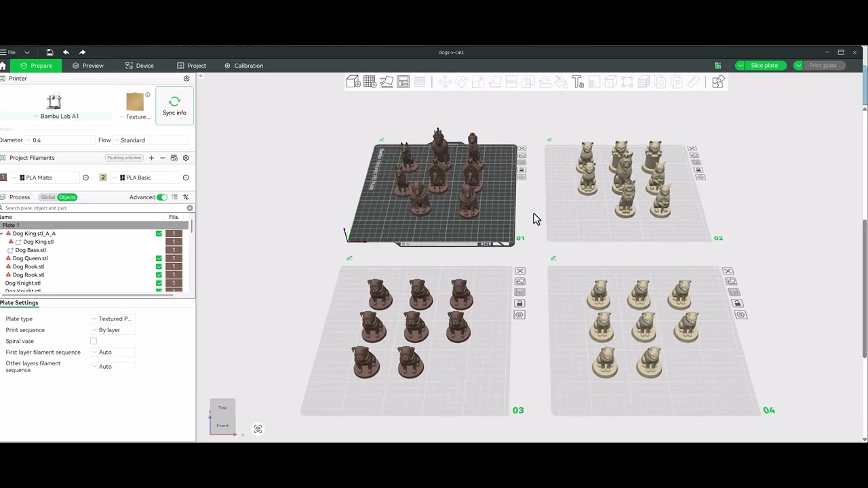Open the Bambu Lab A1 printer dropdown
This screenshot has width=868, height=488.
tap(57, 116)
